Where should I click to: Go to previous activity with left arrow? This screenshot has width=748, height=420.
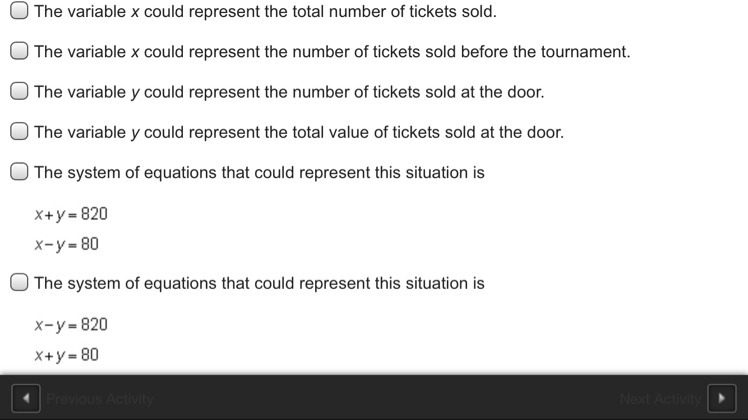[26, 398]
